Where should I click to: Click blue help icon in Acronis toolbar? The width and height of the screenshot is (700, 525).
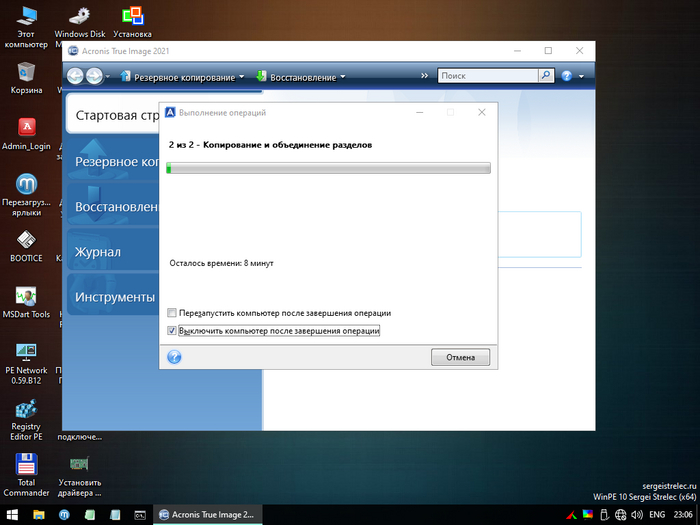point(567,76)
